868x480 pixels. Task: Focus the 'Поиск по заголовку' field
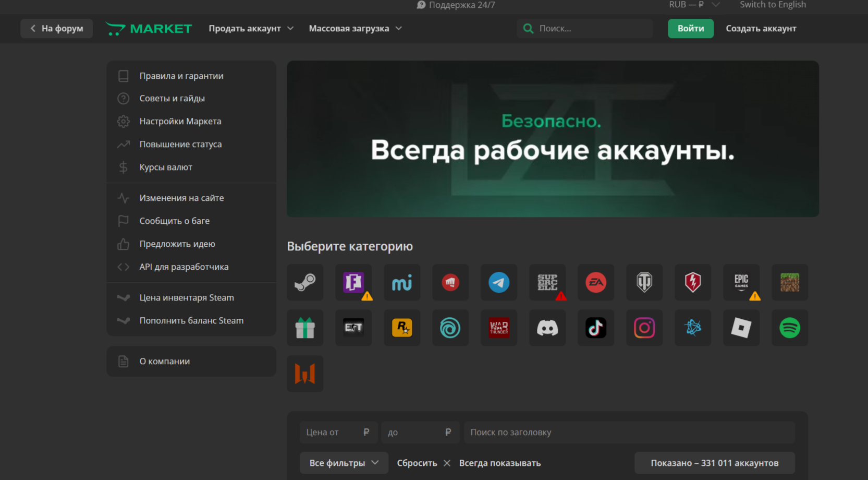point(629,433)
